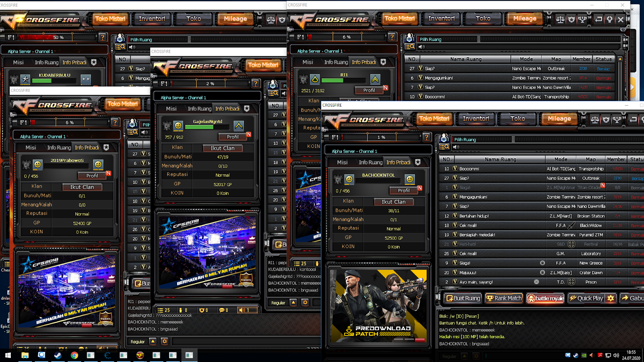Open Profil button under RI1 name
644x362 pixels.
[369, 90]
